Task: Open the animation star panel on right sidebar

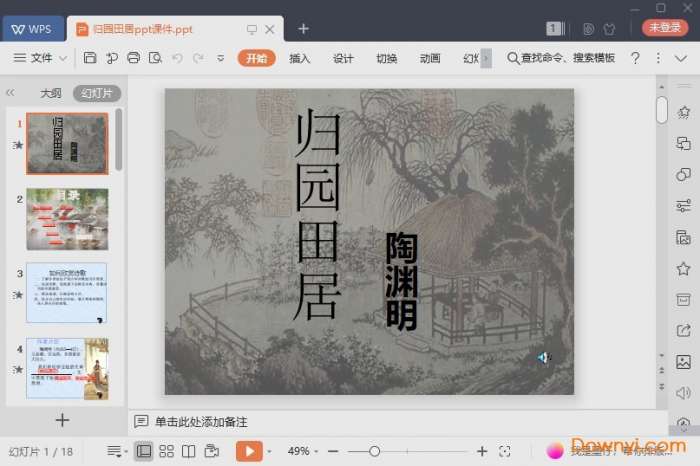Action: tap(683, 112)
